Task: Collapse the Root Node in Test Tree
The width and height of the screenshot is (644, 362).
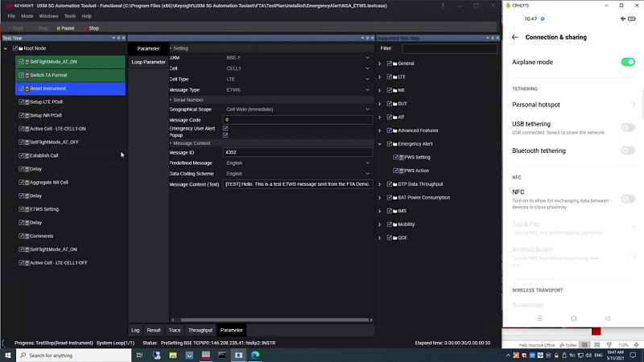Action: point(6,48)
